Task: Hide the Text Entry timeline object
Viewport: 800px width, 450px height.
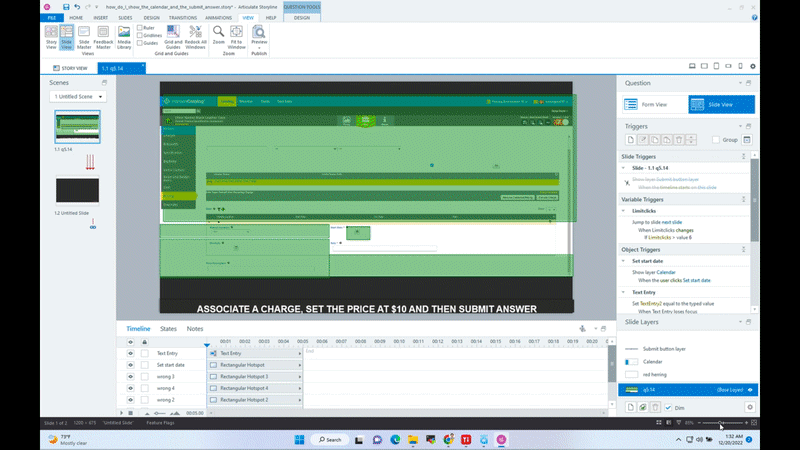Action: click(130, 353)
